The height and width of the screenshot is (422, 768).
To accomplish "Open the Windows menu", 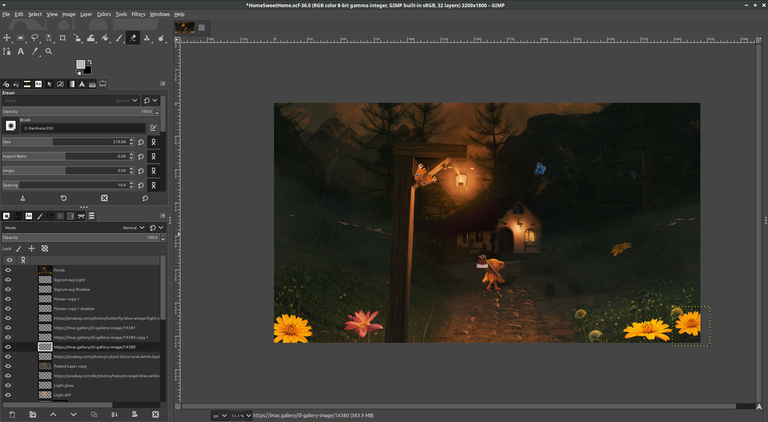I will pyautogui.click(x=160, y=14).
